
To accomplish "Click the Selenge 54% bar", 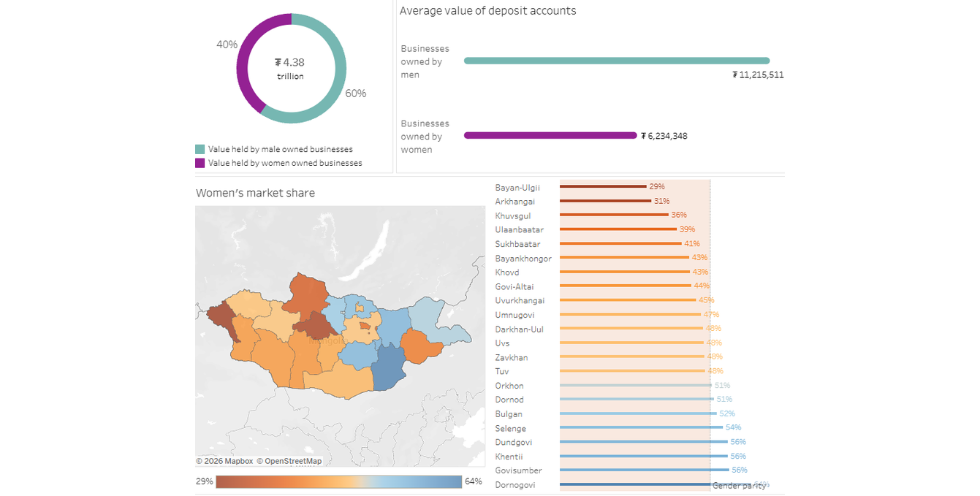I will point(641,427).
